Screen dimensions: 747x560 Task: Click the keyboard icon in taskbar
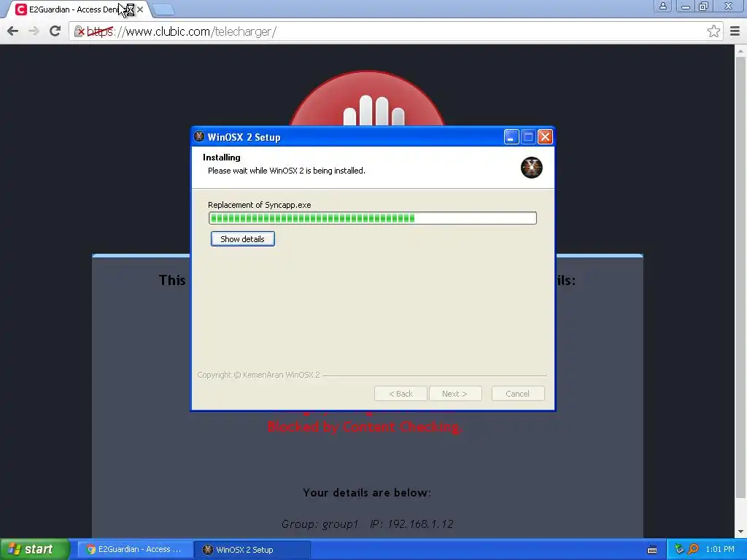[x=652, y=550]
